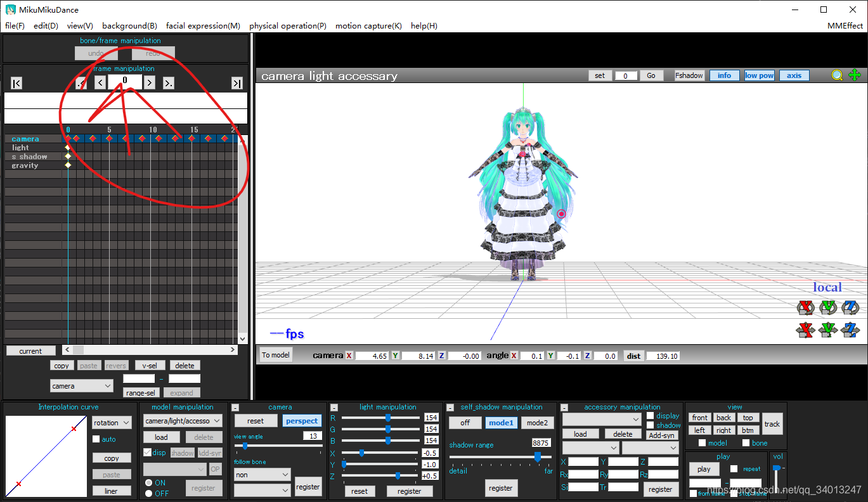
Task: Check the bone checkbox in view panel
Action: coord(746,443)
